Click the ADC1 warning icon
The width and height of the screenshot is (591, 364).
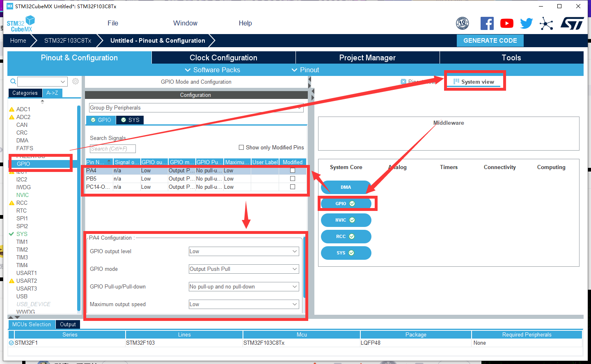tap(11, 110)
